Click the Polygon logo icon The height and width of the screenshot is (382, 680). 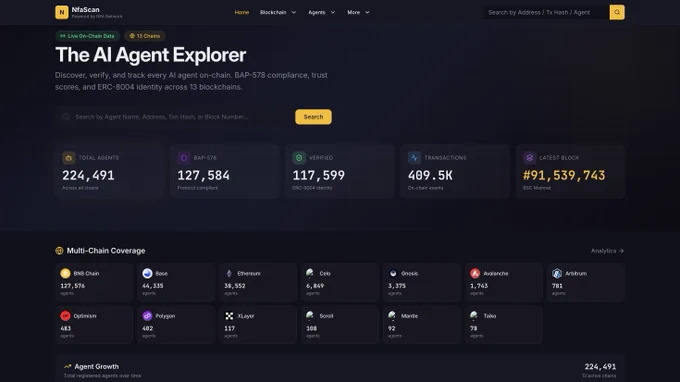[147, 316]
